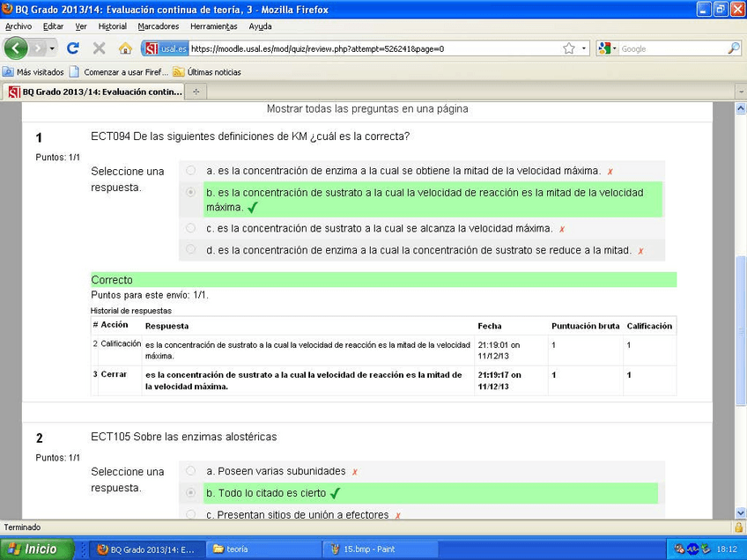Image resolution: width=747 pixels, height=560 pixels.
Task: Expand the back/forward history dropdown
Action: pyautogui.click(x=53, y=48)
